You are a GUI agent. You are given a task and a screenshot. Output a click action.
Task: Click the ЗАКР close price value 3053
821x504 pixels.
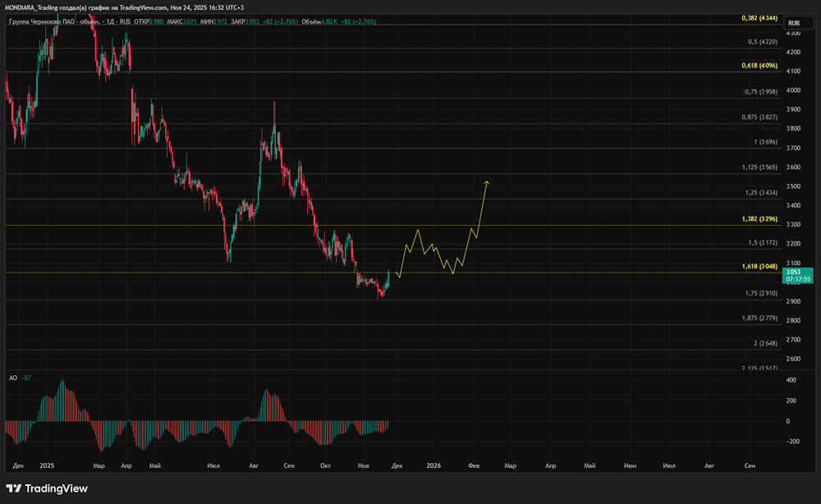coord(252,21)
